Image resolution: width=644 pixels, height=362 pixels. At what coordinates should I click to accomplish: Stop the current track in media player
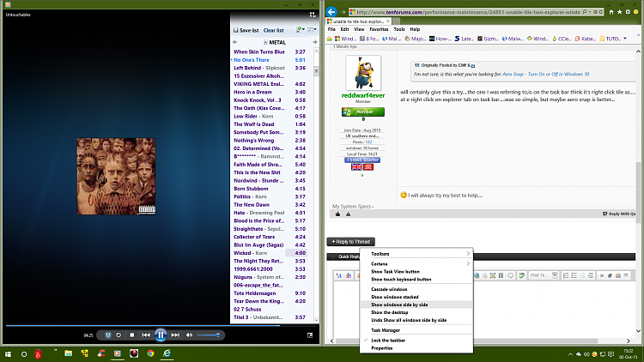tap(132, 335)
